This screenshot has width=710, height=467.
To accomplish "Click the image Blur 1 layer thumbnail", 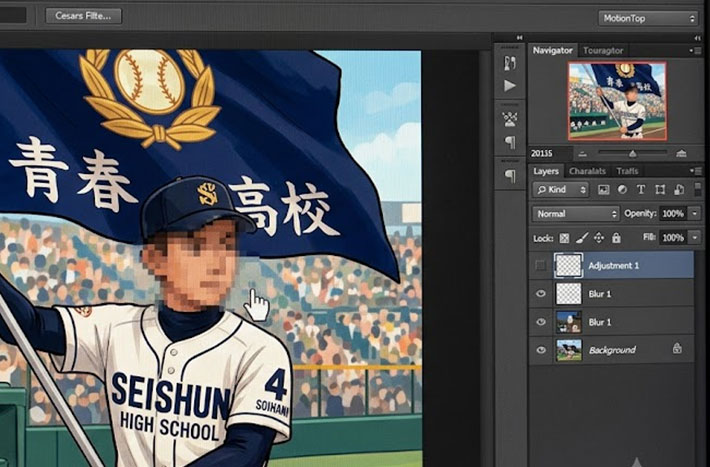I will click(569, 322).
